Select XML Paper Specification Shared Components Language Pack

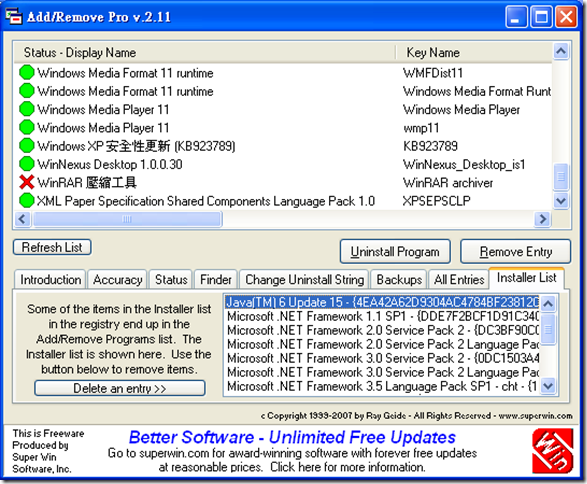283,201
